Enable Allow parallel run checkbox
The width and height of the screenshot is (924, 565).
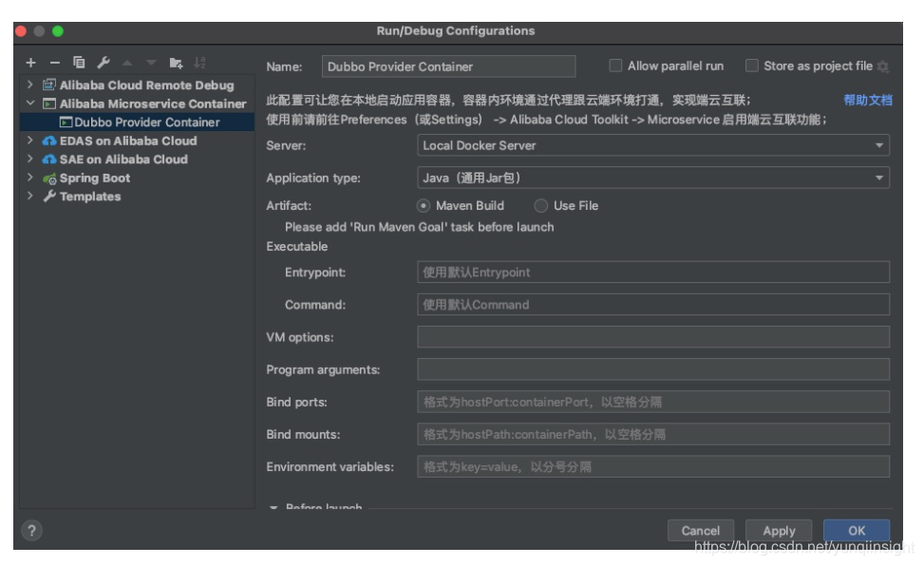pos(615,66)
